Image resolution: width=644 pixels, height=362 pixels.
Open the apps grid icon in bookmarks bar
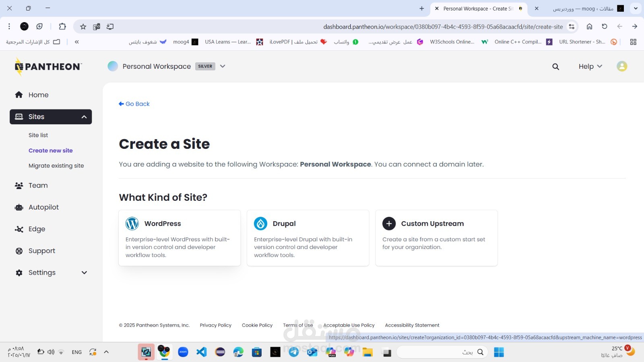click(x=633, y=42)
